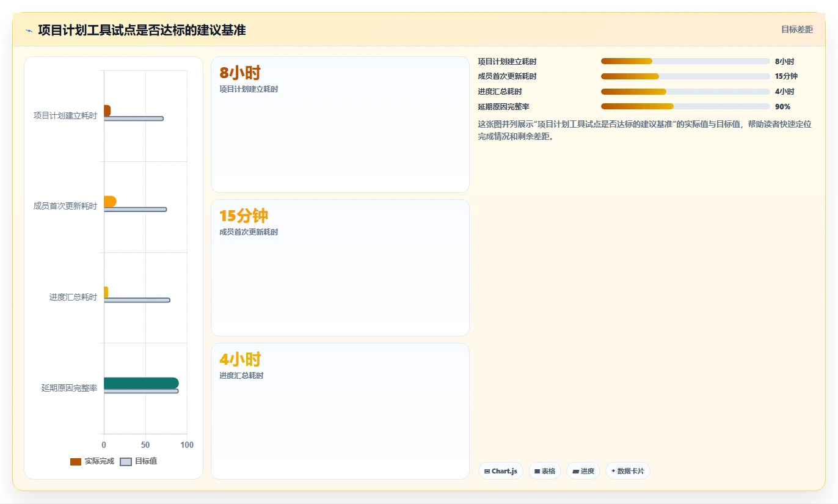Click the Chart.js tag chip
Image resolution: width=838 pixels, height=504 pixels.
coord(501,471)
